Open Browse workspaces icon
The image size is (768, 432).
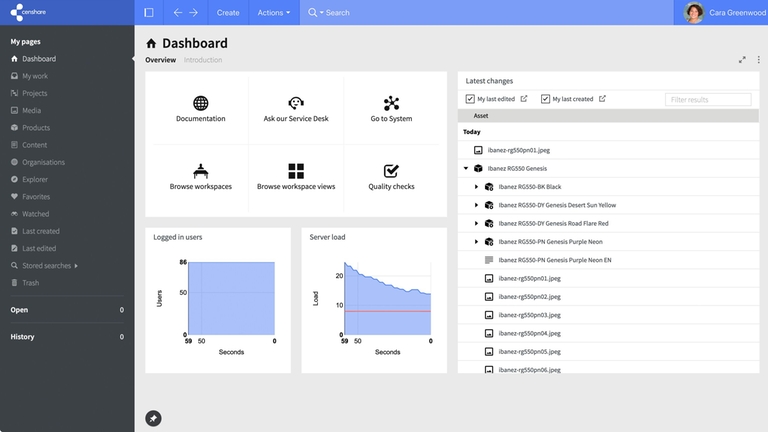[x=200, y=171]
